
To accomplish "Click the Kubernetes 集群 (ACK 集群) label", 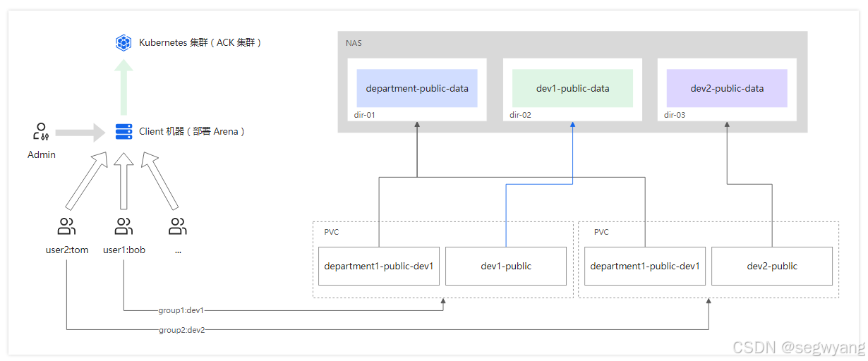I will pyautogui.click(x=200, y=43).
